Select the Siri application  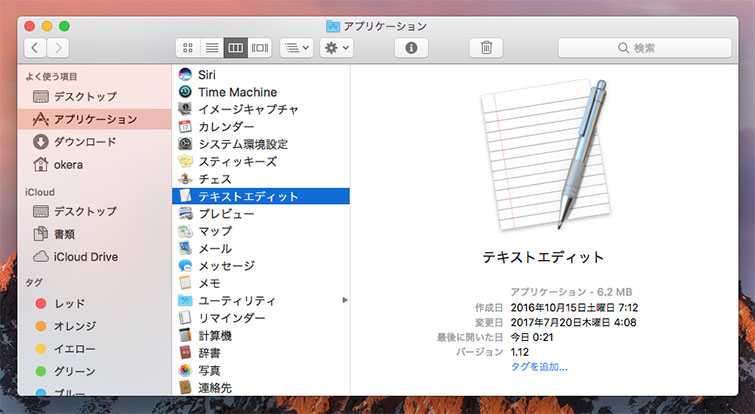coord(261,75)
